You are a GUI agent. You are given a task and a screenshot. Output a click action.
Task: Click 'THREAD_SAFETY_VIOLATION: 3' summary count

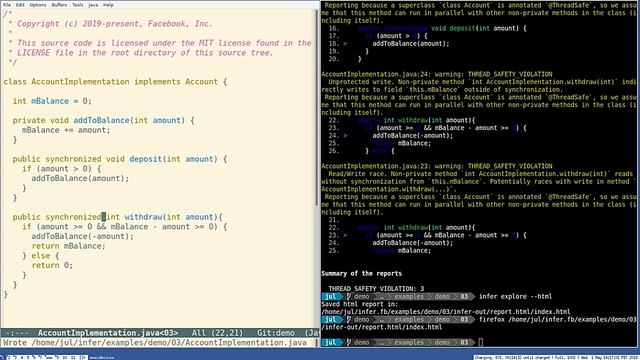coord(376,289)
